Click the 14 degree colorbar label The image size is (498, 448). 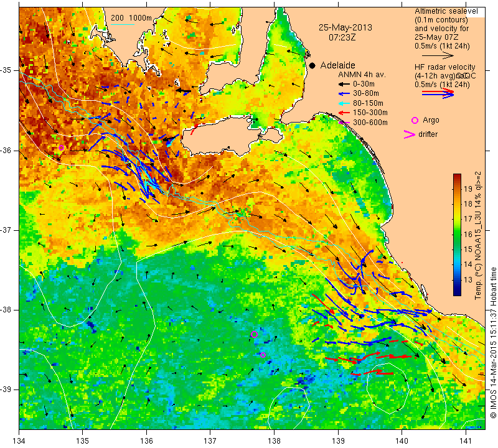[x=469, y=264]
